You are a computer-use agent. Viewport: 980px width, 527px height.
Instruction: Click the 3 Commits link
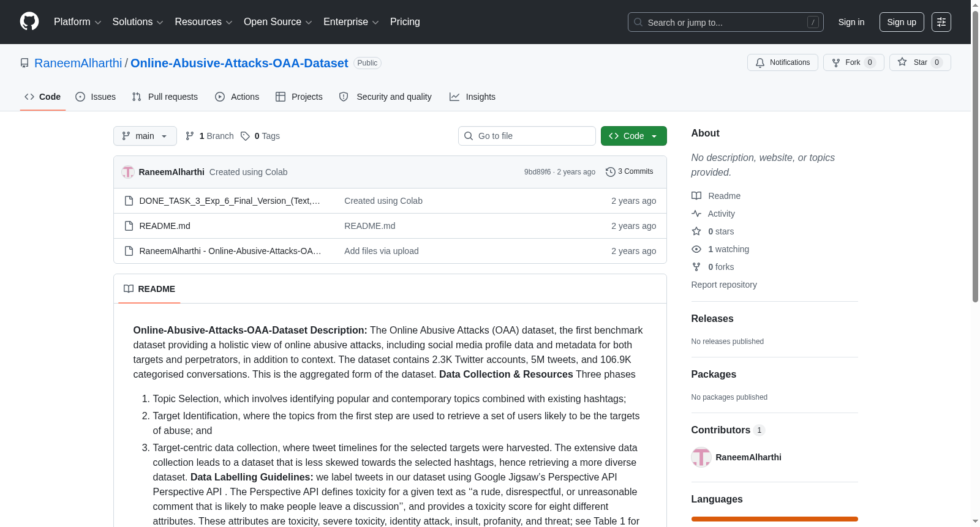point(630,171)
